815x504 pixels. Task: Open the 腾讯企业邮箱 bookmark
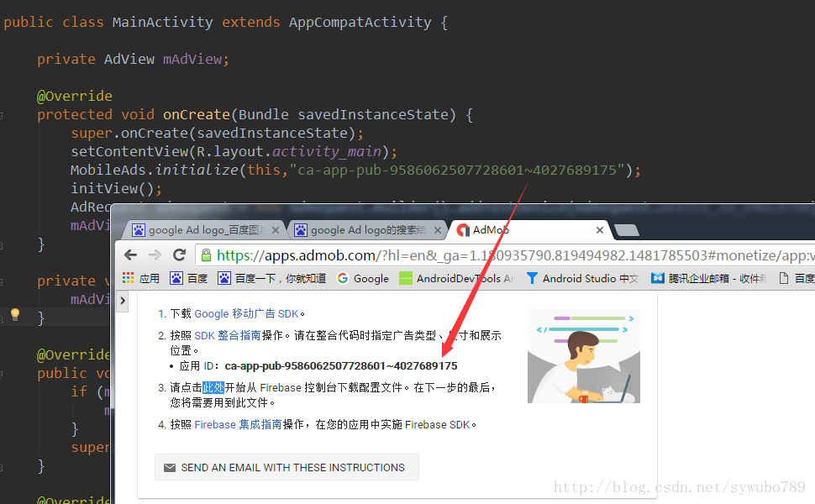click(x=709, y=279)
